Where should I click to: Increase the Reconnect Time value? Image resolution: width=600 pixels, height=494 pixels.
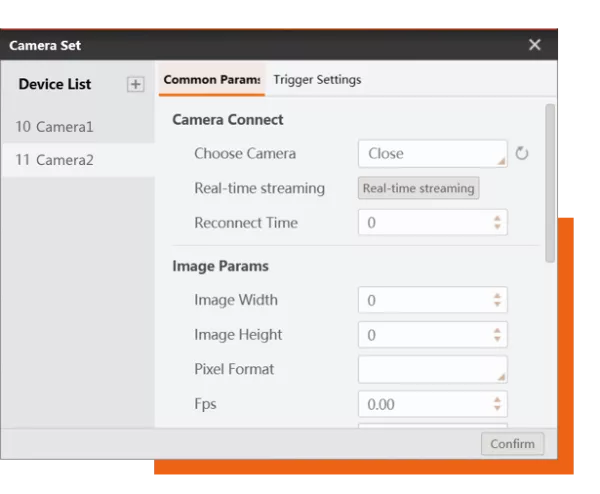[x=497, y=218]
